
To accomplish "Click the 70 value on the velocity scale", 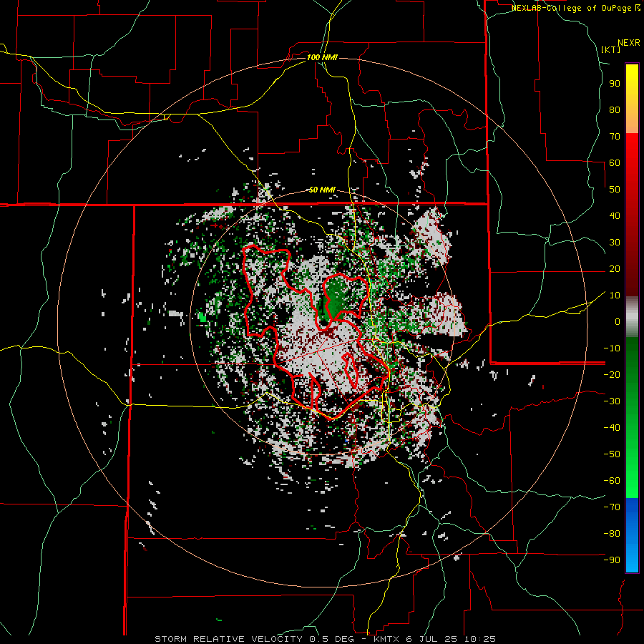I will (x=615, y=137).
